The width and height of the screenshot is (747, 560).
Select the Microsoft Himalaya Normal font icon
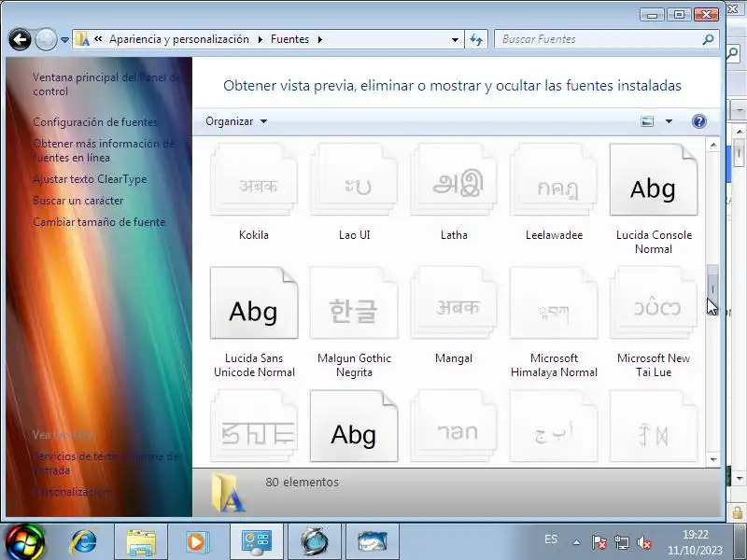point(554,302)
